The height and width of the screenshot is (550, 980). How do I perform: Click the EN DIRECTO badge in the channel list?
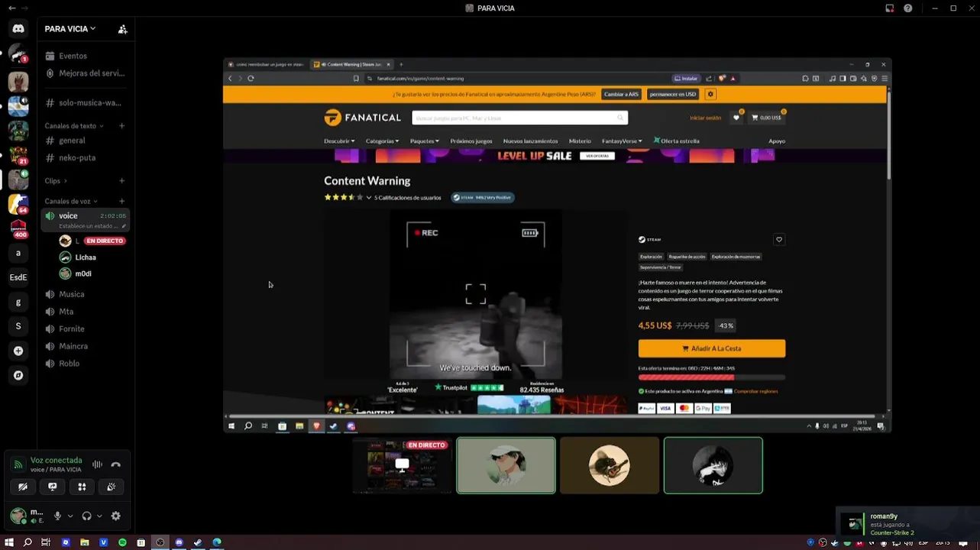pos(105,241)
